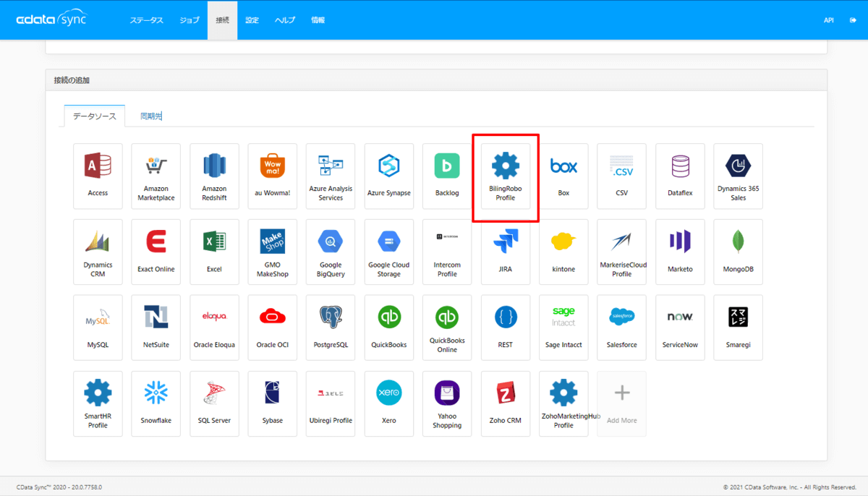Choose the JIRA connector tile
Screen dimensions: 868x496
[506, 252]
